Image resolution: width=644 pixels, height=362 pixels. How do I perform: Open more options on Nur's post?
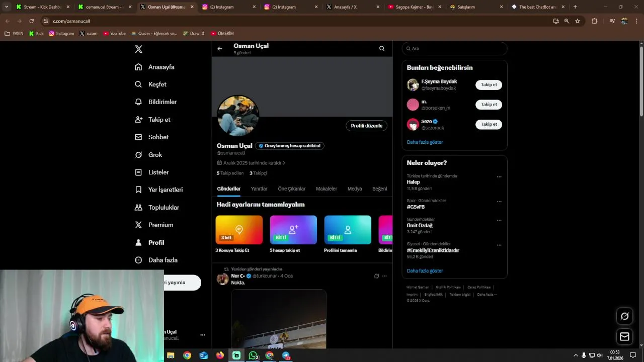[x=384, y=276]
